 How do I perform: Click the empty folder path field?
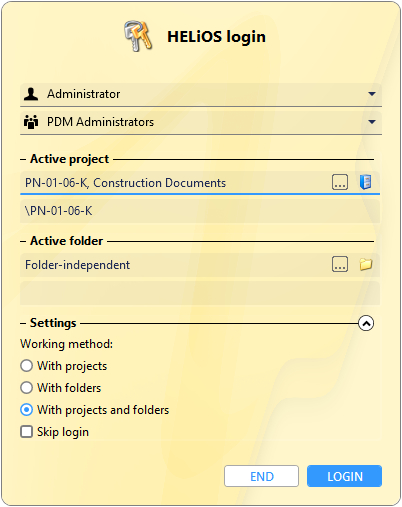(x=200, y=293)
